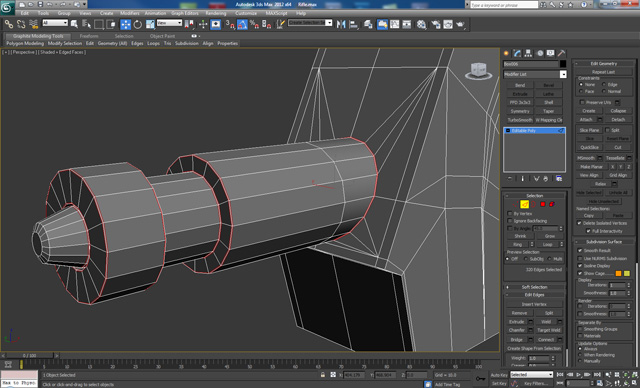
Task: Open the Motion command panel
Action: (540, 53)
